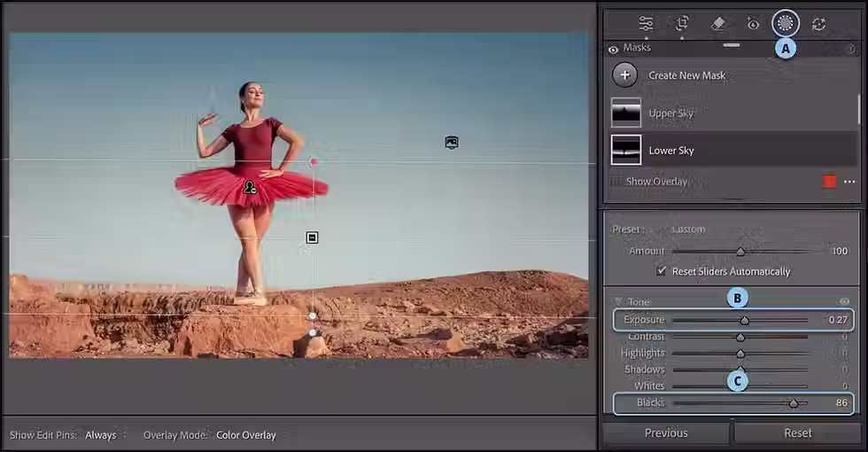
Task: Toggle the Show Overlay checkbox
Action: [615, 181]
